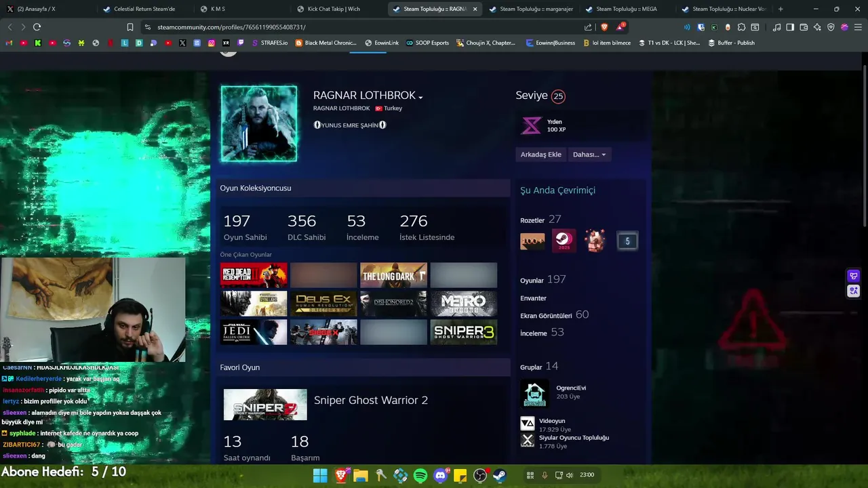This screenshot has height=488, width=868.
Task: Switch to K M S tab
Action: tap(242, 9)
